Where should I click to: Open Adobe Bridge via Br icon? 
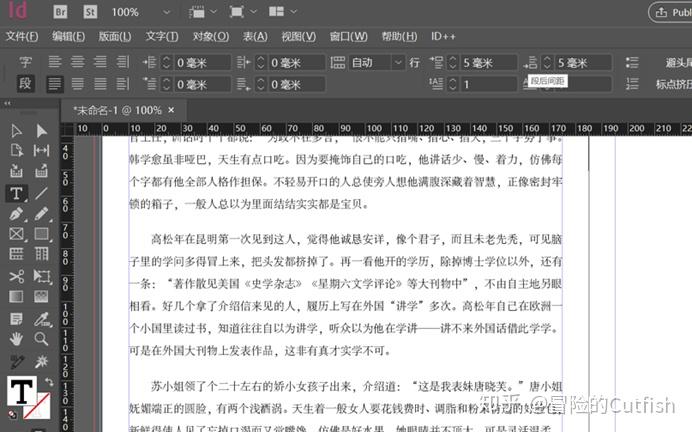click(60, 12)
